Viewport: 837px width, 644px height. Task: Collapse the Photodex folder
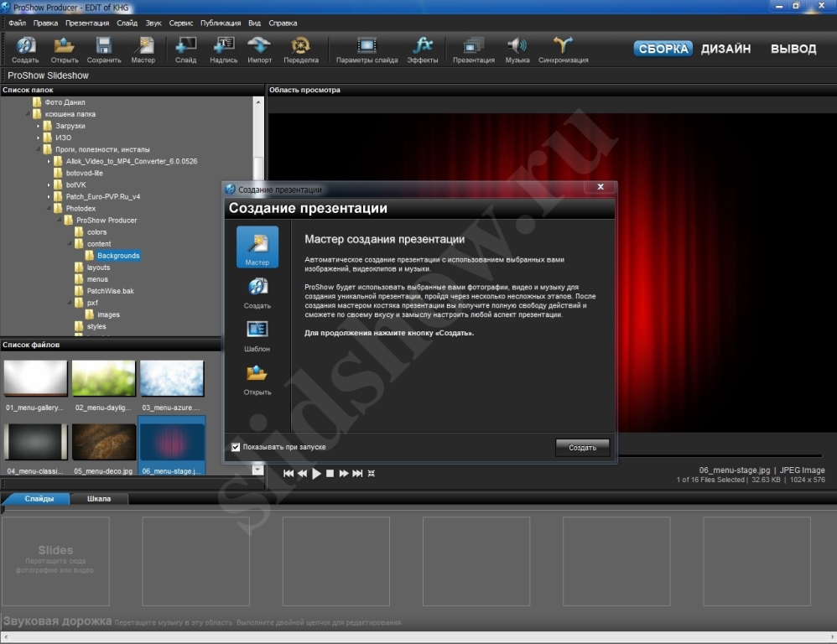49,208
